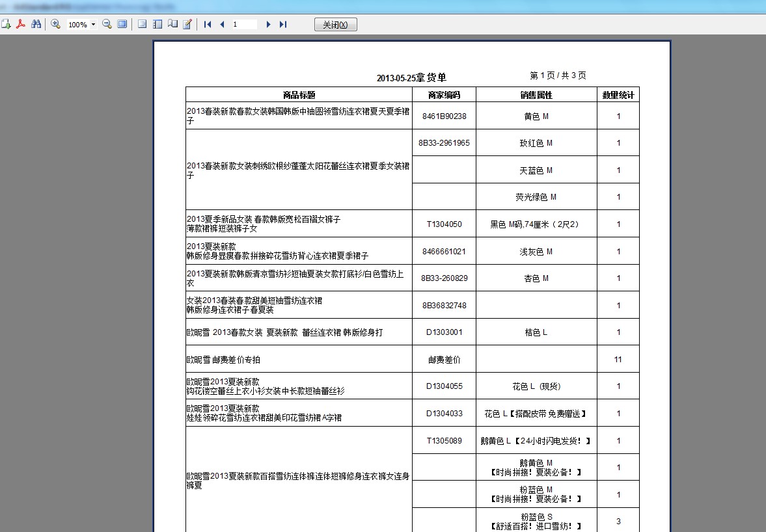766x532 pixels.
Task: Click the 花色 L【搭配皮带 免费赠送】cell
Action: coord(536,414)
